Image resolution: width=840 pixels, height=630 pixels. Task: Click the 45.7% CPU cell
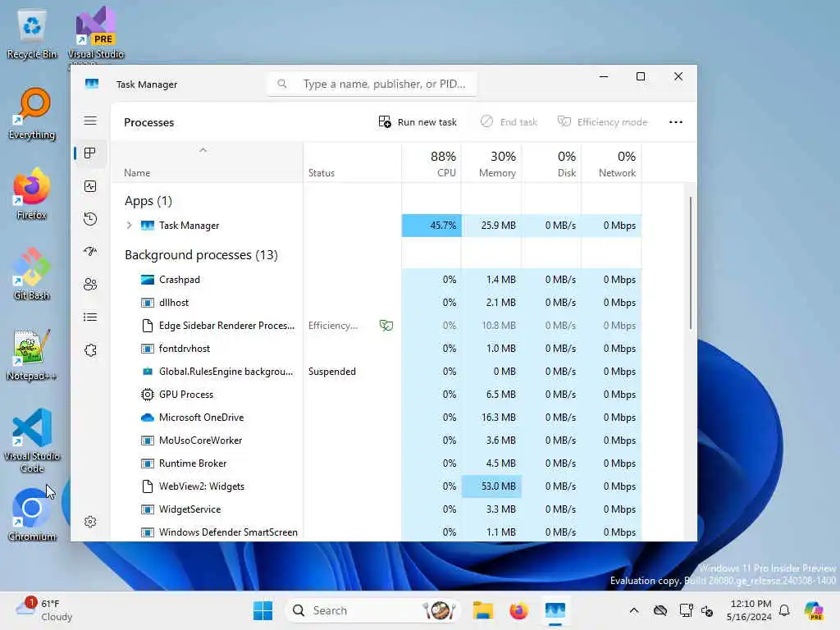click(431, 226)
